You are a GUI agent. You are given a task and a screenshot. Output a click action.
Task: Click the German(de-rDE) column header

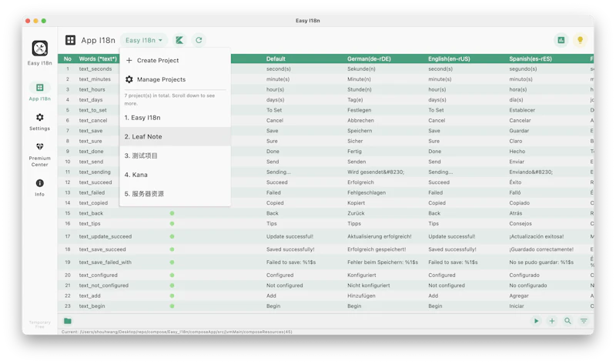point(369,58)
